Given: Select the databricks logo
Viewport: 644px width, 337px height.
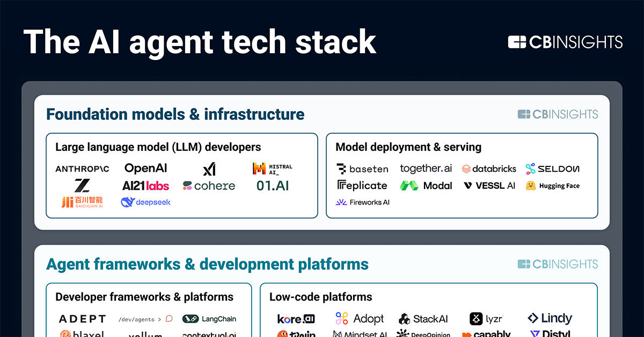Looking at the screenshot, I should click(x=489, y=169).
